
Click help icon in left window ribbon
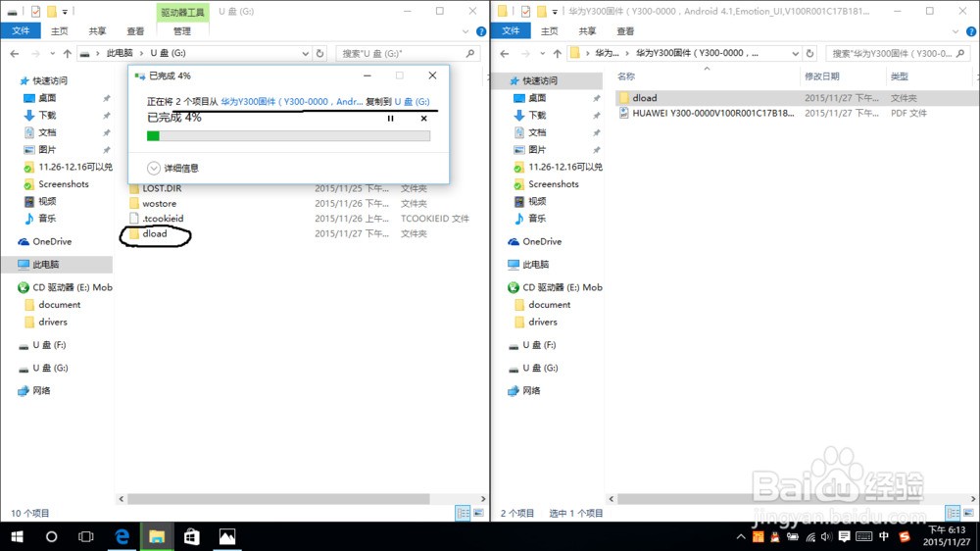coord(481,31)
